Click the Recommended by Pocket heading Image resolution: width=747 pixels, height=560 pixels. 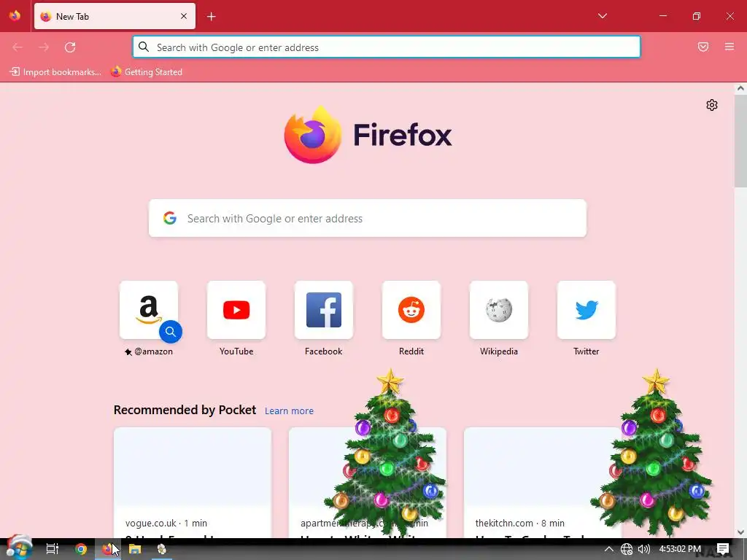pyautogui.click(x=185, y=410)
